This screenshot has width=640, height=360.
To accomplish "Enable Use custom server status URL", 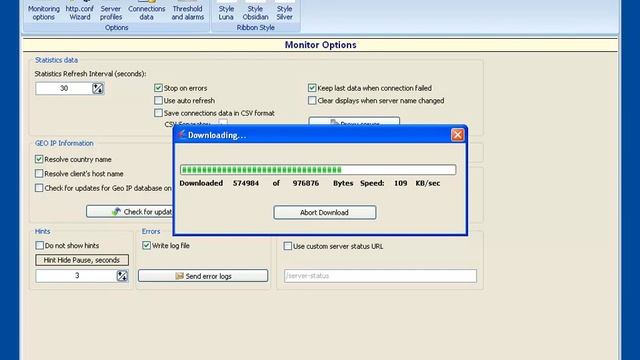I will click(x=287, y=246).
